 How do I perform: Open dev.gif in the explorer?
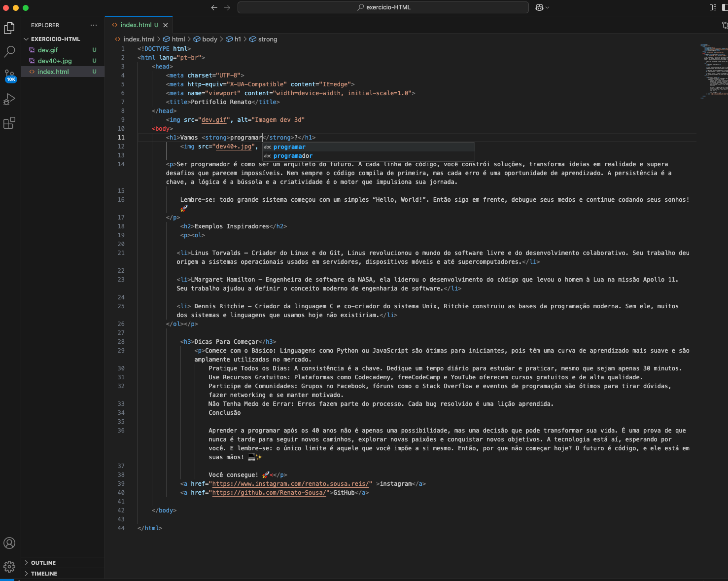48,50
